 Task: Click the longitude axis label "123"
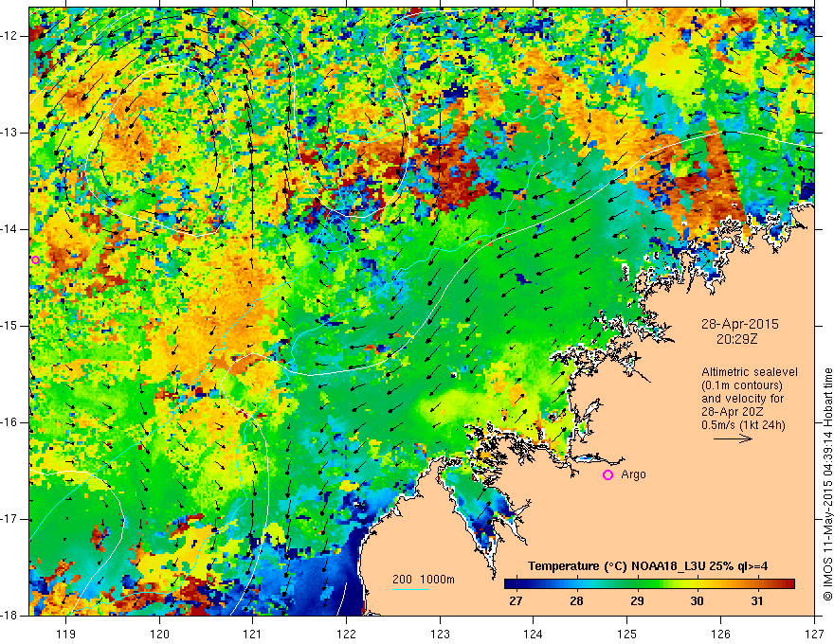pyautogui.click(x=440, y=634)
